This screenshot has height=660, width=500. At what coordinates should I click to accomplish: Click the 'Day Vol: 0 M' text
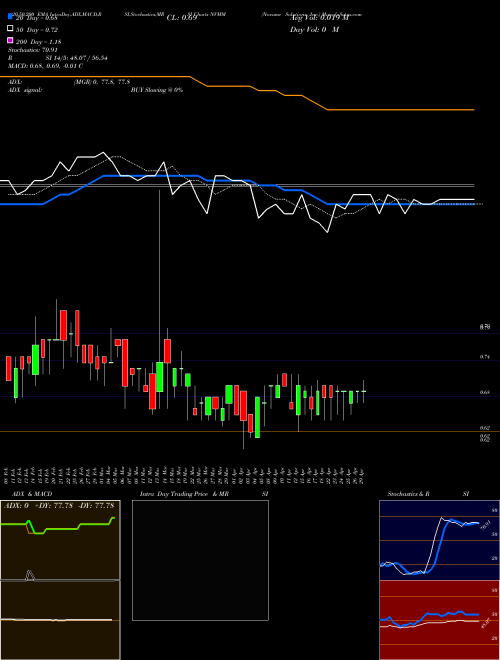click(x=314, y=29)
